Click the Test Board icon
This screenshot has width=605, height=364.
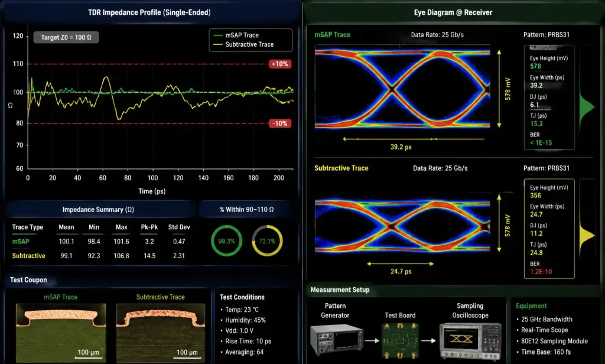point(400,340)
